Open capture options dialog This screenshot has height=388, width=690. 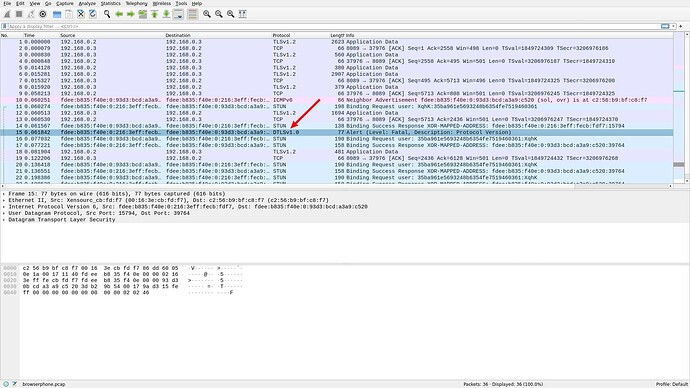(43, 14)
